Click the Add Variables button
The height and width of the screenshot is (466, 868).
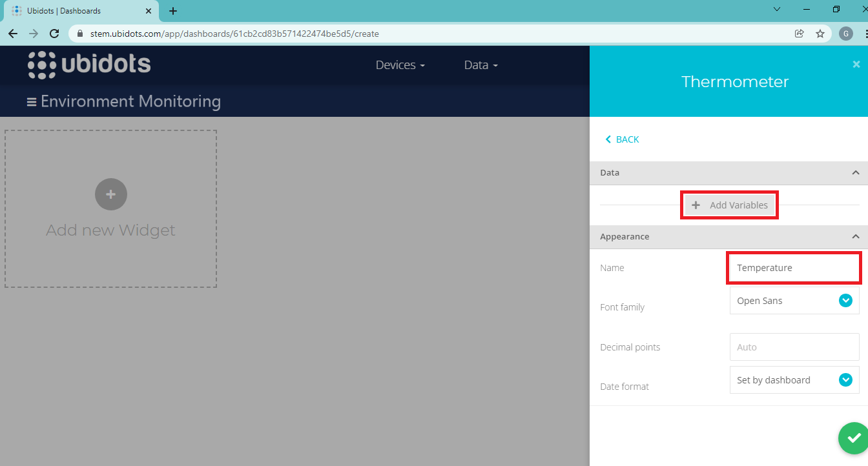coord(729,205)
